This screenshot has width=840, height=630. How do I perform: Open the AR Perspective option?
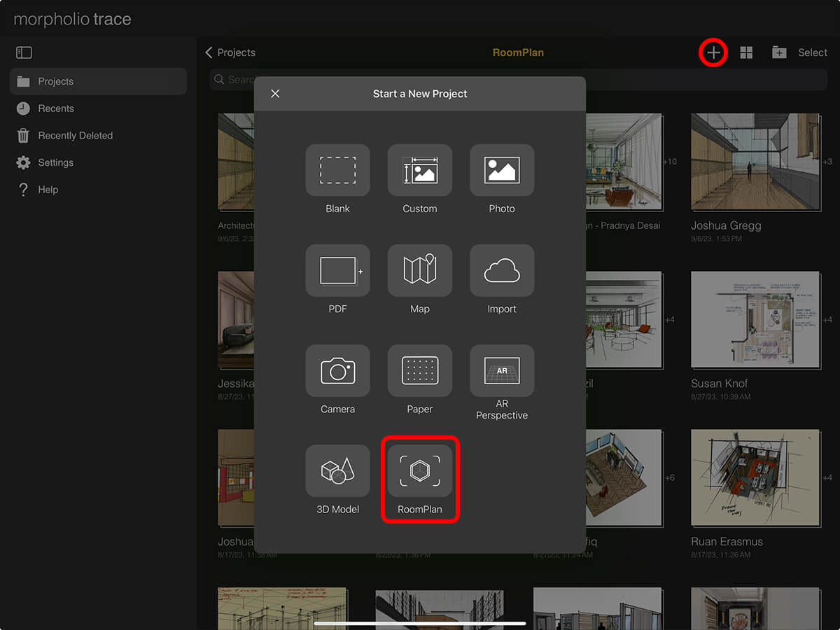[x=501, y=370]
